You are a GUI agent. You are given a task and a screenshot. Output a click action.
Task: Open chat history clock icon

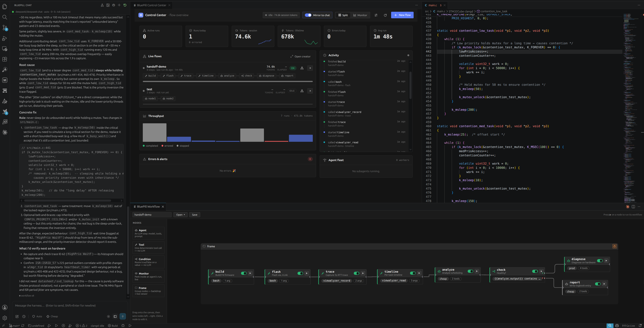24,316
